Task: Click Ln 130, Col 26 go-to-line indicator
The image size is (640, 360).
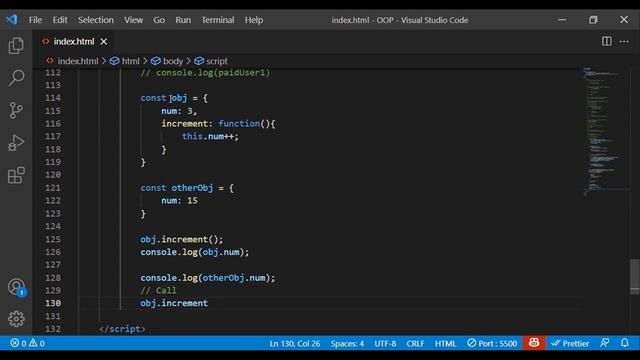Action: [x=294, y=344]
